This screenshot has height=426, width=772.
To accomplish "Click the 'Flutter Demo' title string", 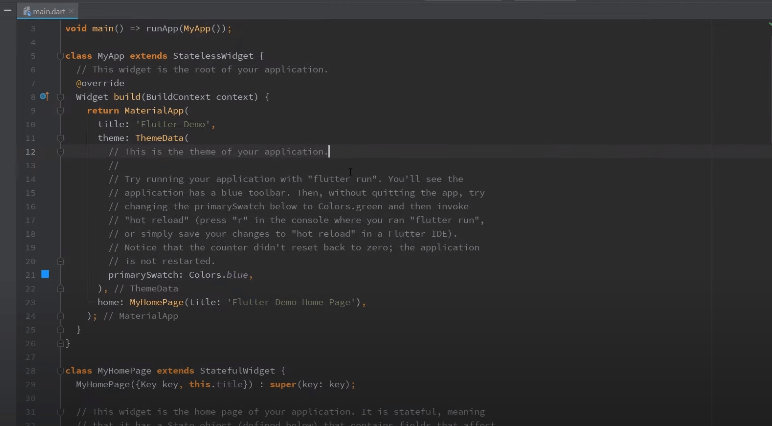I will tap(173, 124).
